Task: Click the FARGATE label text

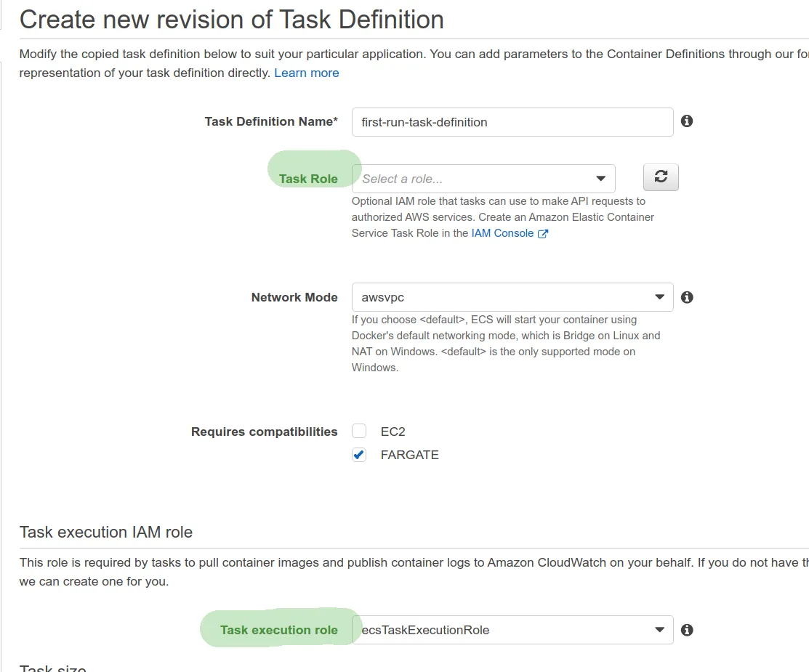Action: [410, 455]
